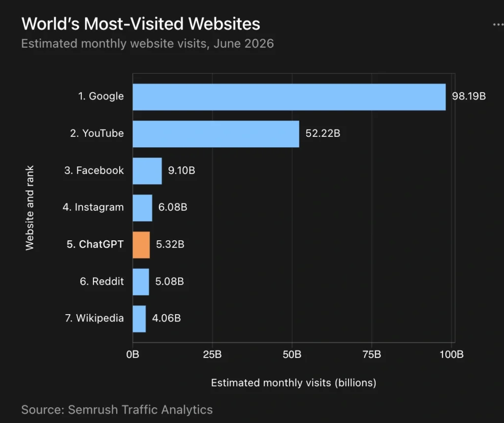Click the "Estimated monthly visits (billions)" axis title
The image size is (504, 423).
[294, 383]
